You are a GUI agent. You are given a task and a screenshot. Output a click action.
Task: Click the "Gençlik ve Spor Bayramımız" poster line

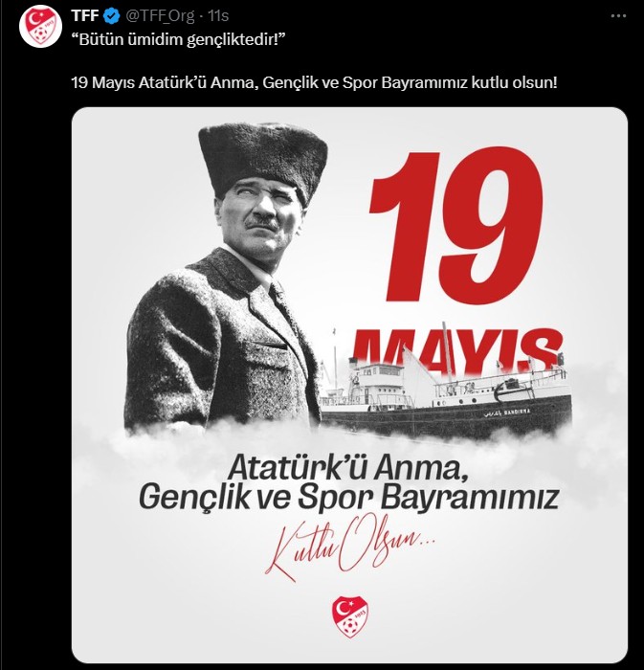pyautogui.click(x=349, y=498)
